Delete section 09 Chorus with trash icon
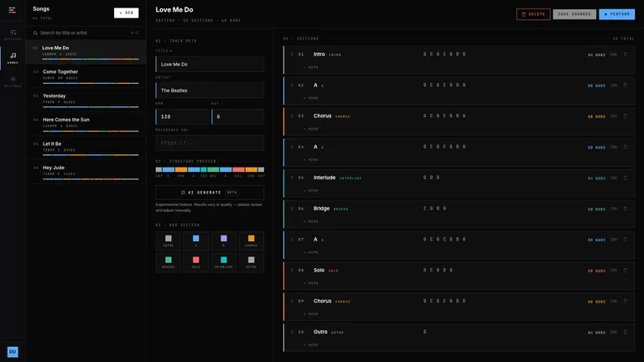The width and height of the screenshot is (644, 362). 625,301
